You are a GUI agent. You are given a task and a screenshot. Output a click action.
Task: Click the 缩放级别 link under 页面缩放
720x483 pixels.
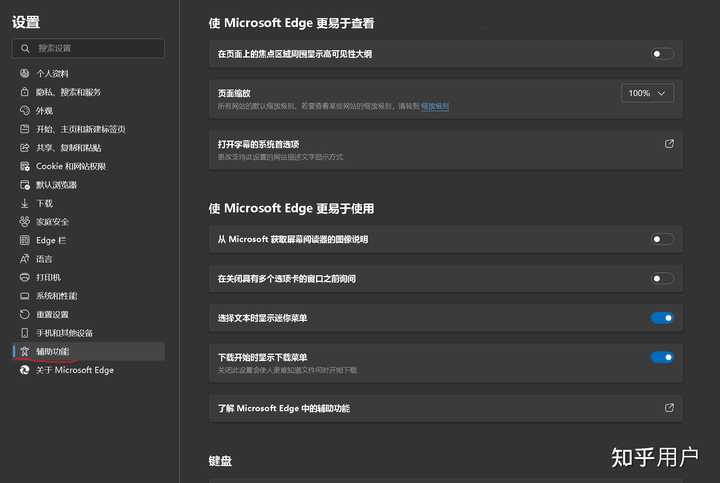click(434, 106)
